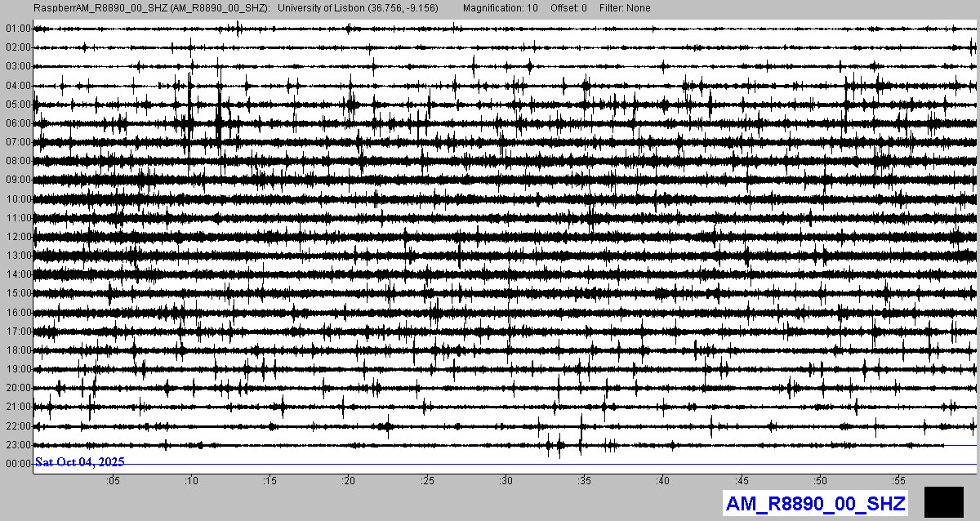
Task: Click the 00:00 hour row label
Action: (x=17, y=464)
